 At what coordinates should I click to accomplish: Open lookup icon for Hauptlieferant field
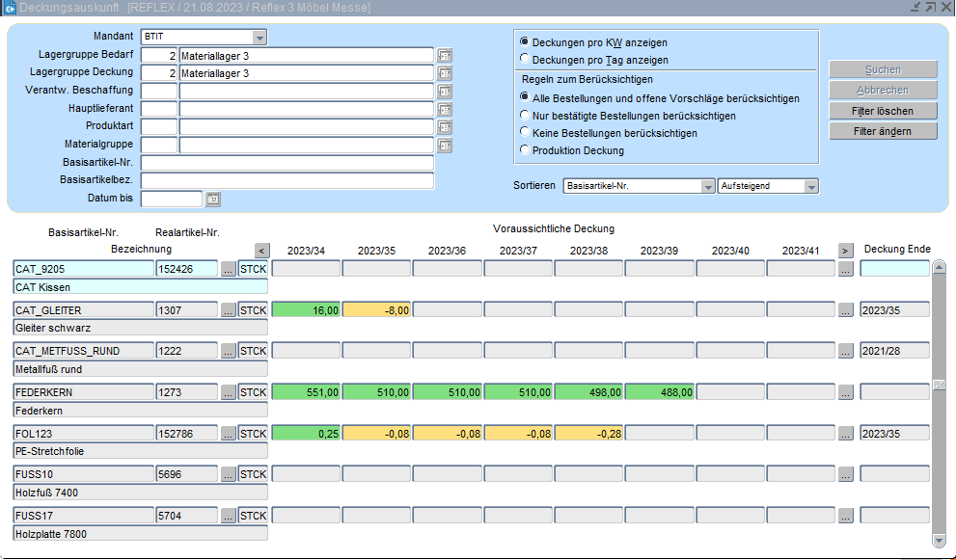point(445,109)
